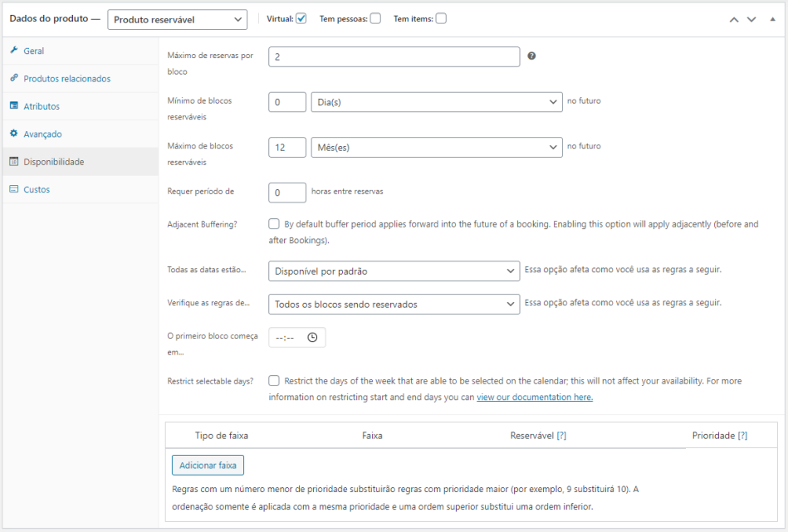Collapse the Dados do produto panel triangle

[x=771, y=19]
